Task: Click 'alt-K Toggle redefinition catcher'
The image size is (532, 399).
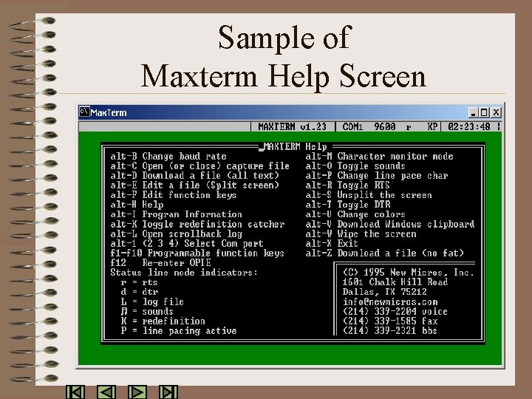Action: click(x=197, y=225)
